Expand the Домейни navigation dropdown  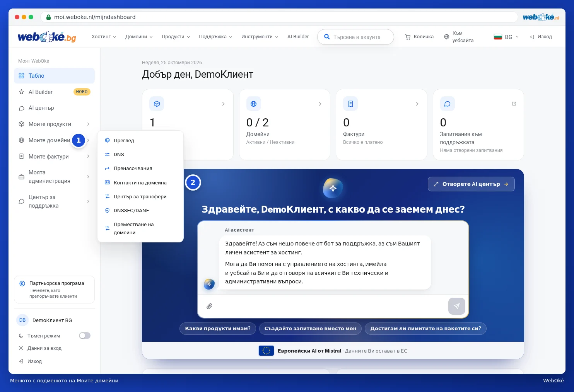tap(139, 37)
